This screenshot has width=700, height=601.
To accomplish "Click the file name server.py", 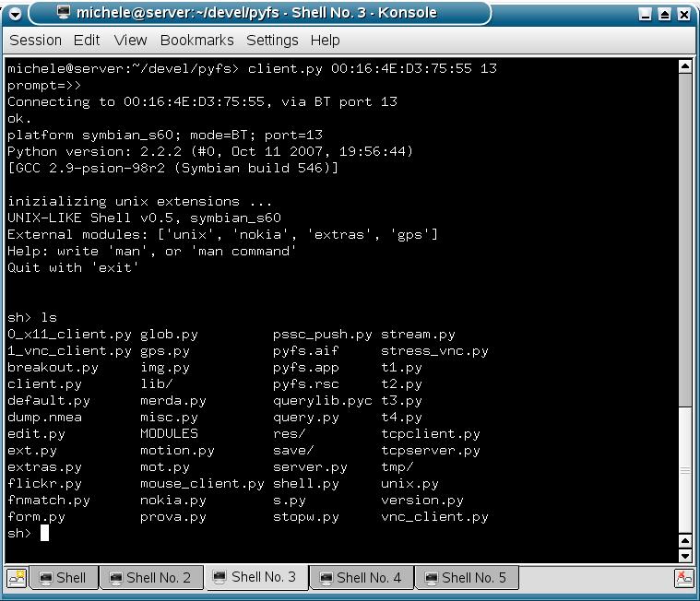I will [310, 467].
